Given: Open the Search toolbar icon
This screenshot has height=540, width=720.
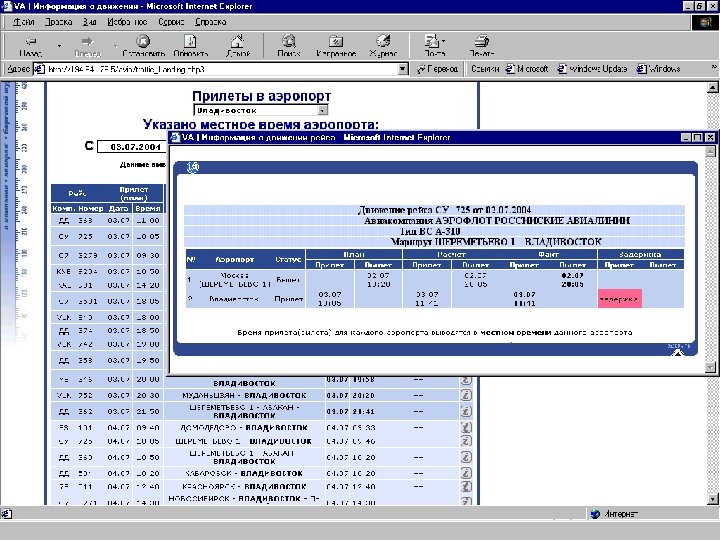Looking at the screenshot, I should tap(289, 42).
